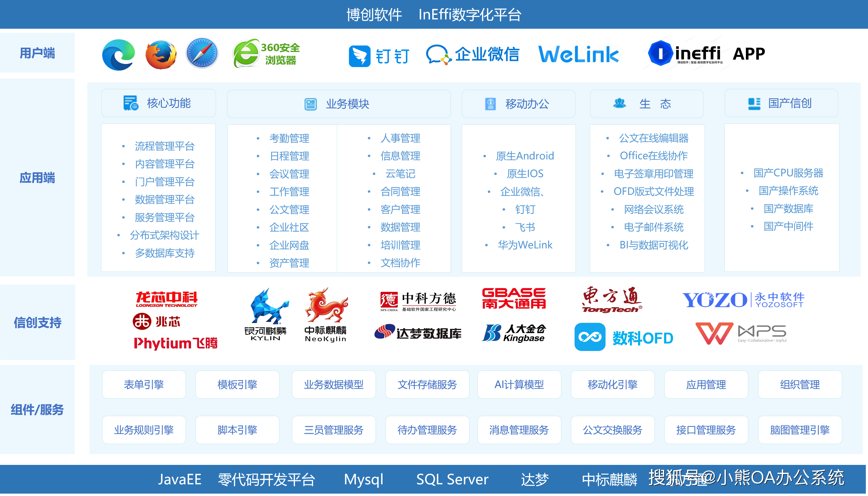Image resolution: width=868 pixels, height=496 pixels.
Task: Click the 生态 people icon
Action: [620, 103]
